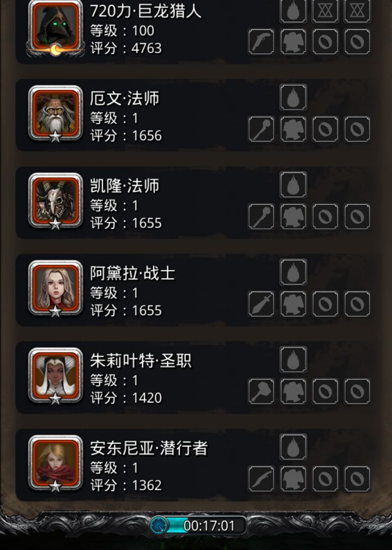Click the countdown timer bar showing 00:17:01

pos(198,525)
